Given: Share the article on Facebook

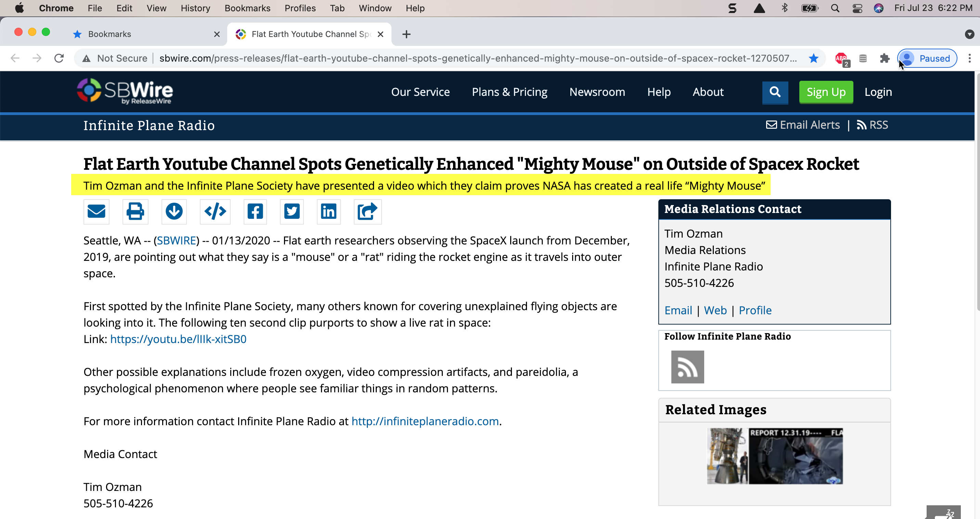Looking at the screenshot, I should (x=255, y=211).
